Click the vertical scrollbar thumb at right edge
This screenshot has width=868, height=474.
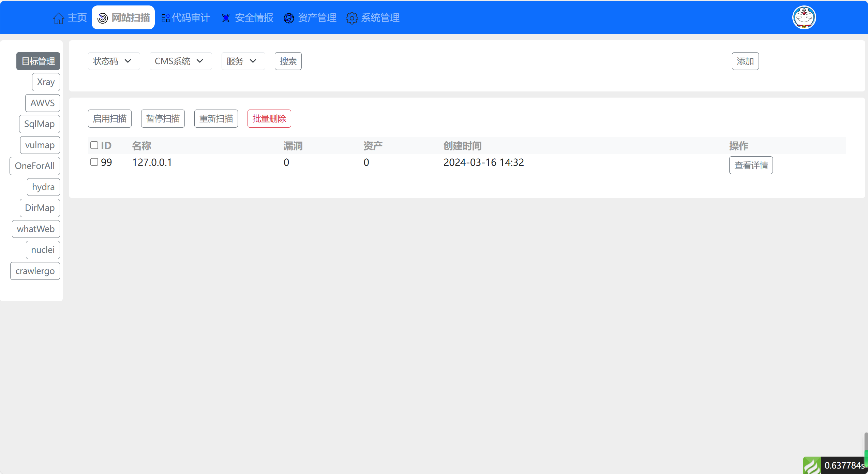866,441
